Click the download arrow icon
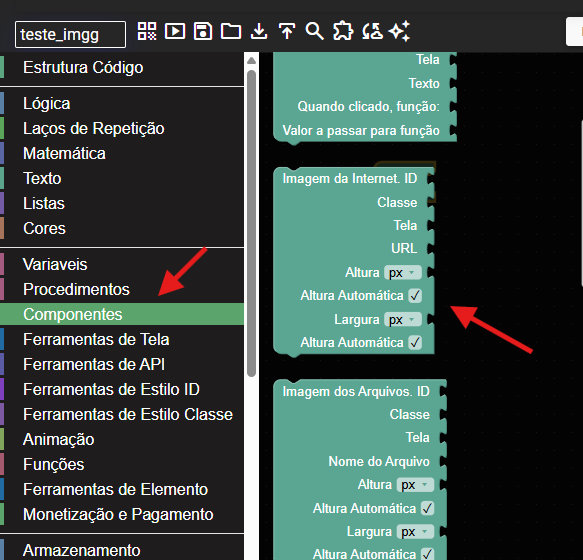 (x=259, y=31)
